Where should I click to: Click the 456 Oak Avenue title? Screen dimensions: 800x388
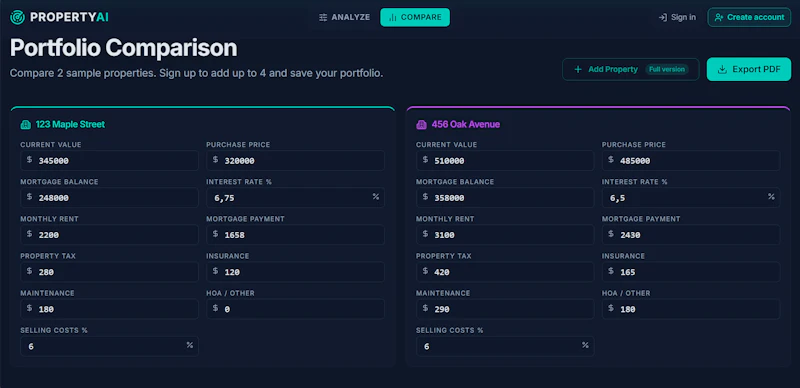click(466, 125)
